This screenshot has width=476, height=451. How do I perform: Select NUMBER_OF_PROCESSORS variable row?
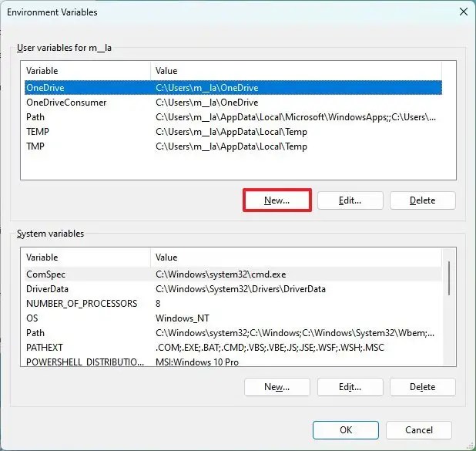coord(233,304)
